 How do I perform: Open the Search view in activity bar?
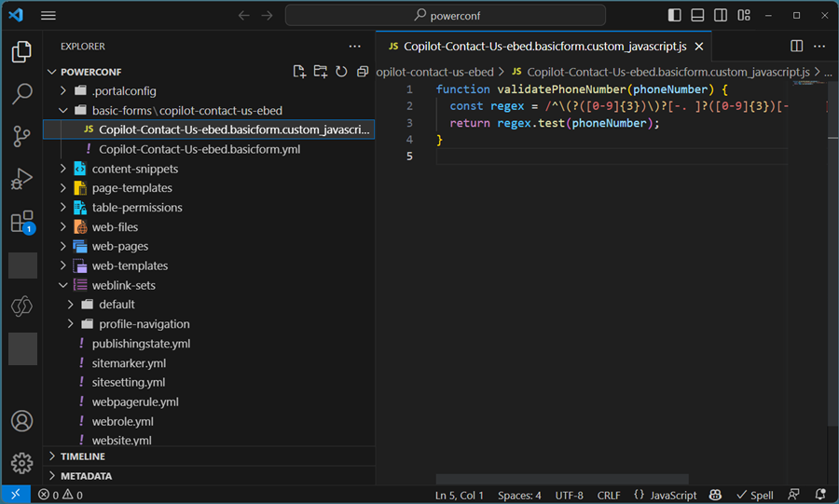coord(21,94)
